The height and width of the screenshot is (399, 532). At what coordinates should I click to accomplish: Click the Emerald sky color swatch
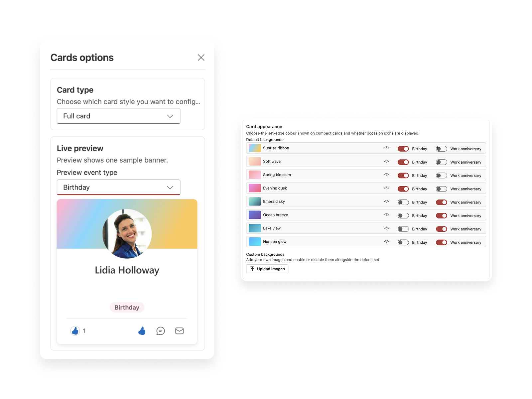(255, 201)
